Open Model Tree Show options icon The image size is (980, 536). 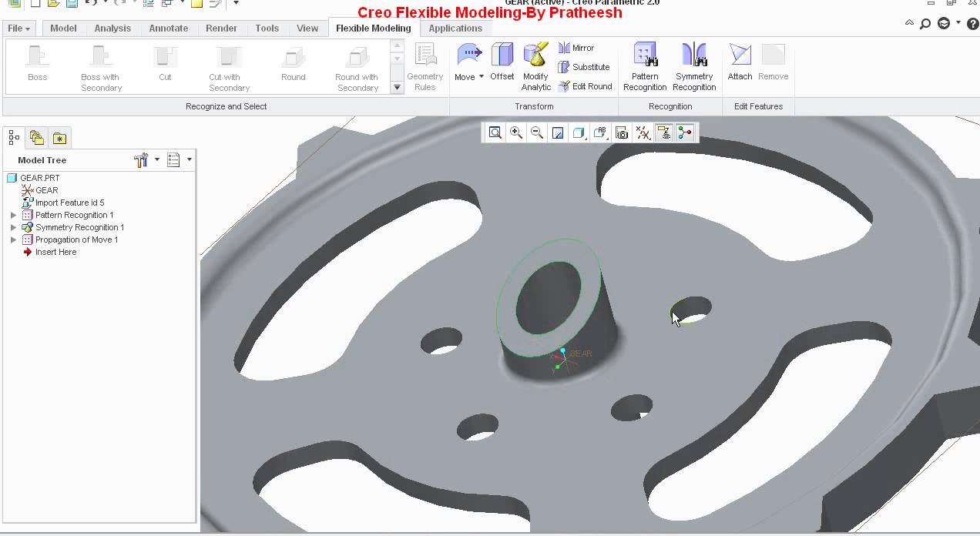pyautogui.click(x=173, y=160)
